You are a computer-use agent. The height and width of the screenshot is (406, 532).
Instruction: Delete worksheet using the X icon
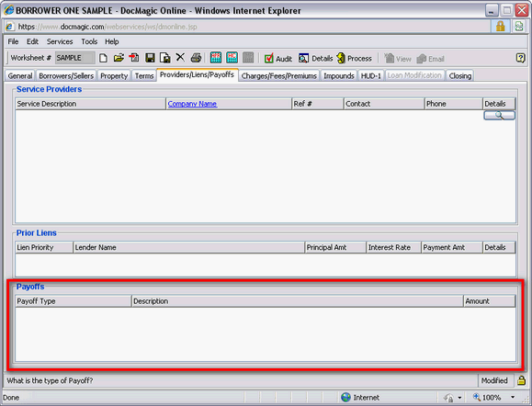pyautogui.click(x=180, y=57)
